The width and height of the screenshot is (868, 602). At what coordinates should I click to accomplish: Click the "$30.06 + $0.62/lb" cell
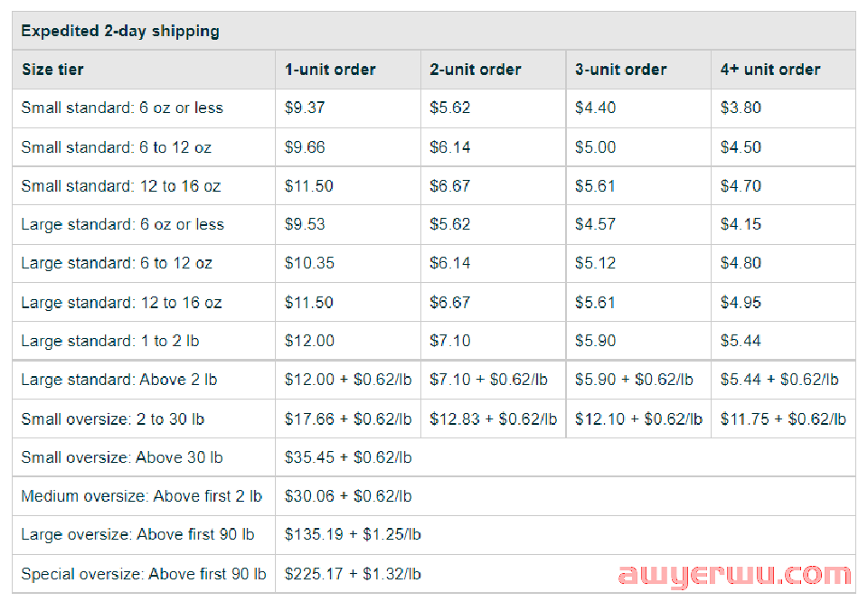tap(348, 496)
